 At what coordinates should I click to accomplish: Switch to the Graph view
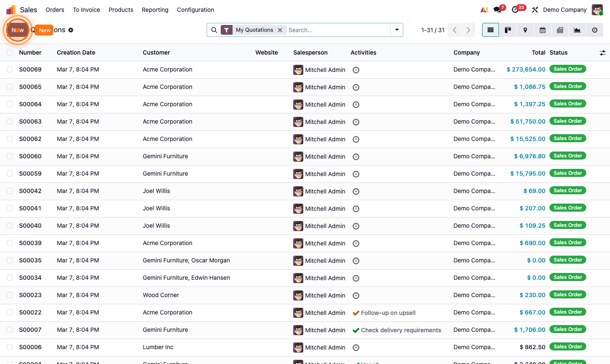coord(577,30)
